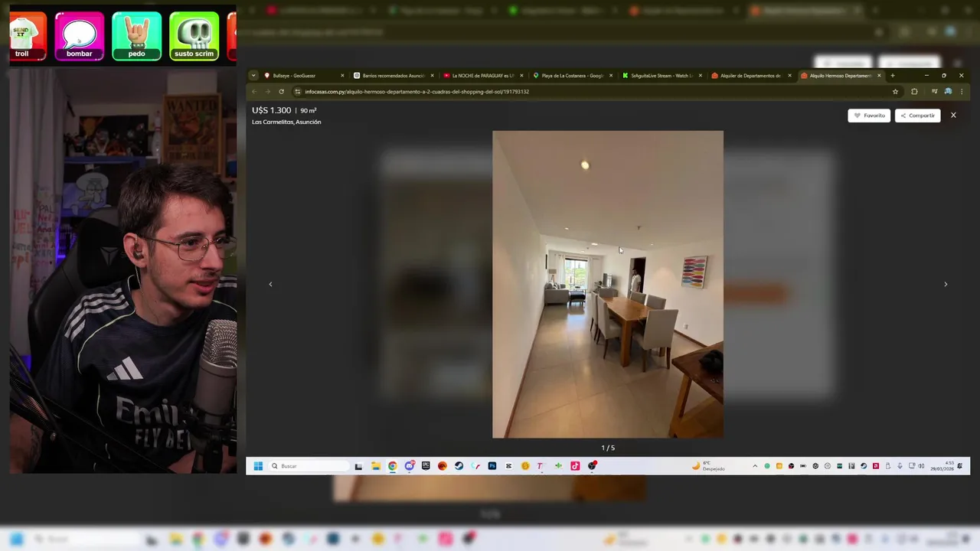Bookmark this page with star icon
980x551 pixels.
(x=895, y=92)
